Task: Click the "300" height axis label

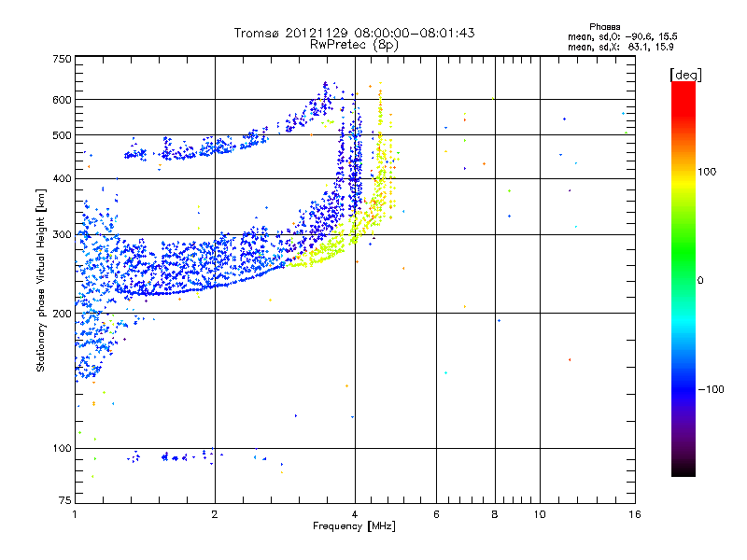Action: [x=62, y=234]
